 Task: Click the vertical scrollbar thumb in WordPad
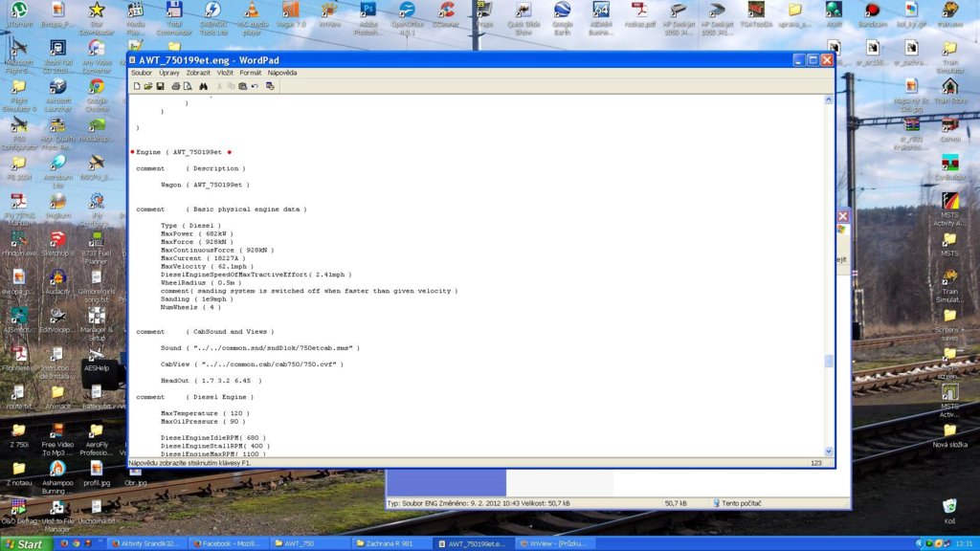point(829,362)
